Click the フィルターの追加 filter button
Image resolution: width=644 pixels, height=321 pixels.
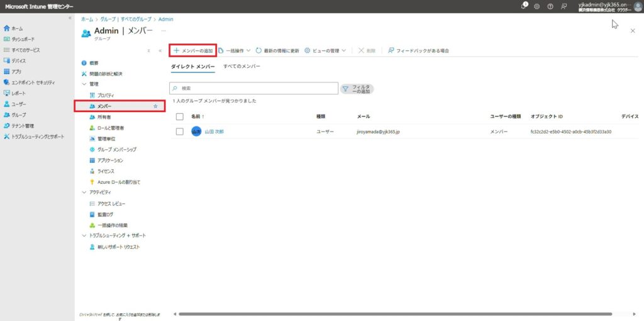pyautogui.click(x=357, y=89)
